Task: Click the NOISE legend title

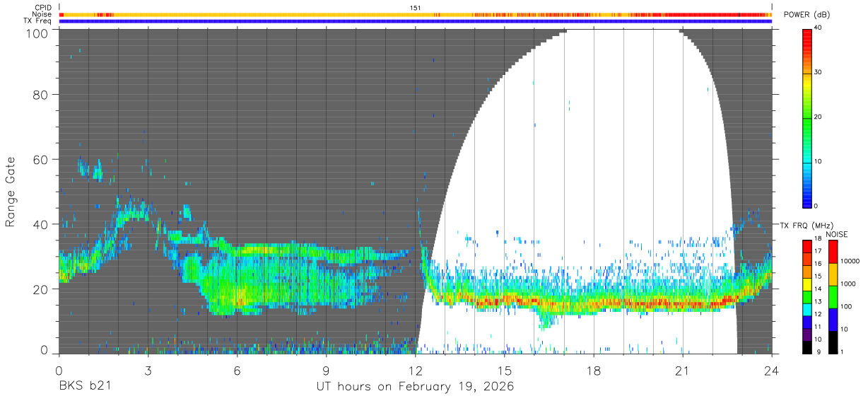Action: pos(837,234)
